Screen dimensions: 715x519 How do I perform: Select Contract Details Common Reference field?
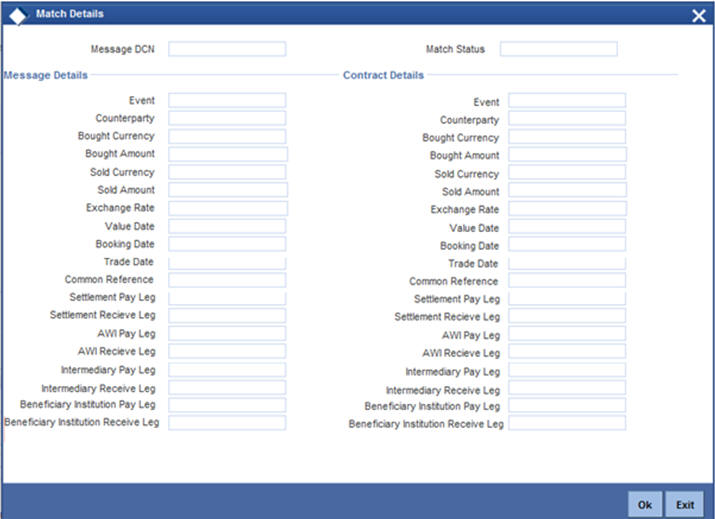click(567, 280)
